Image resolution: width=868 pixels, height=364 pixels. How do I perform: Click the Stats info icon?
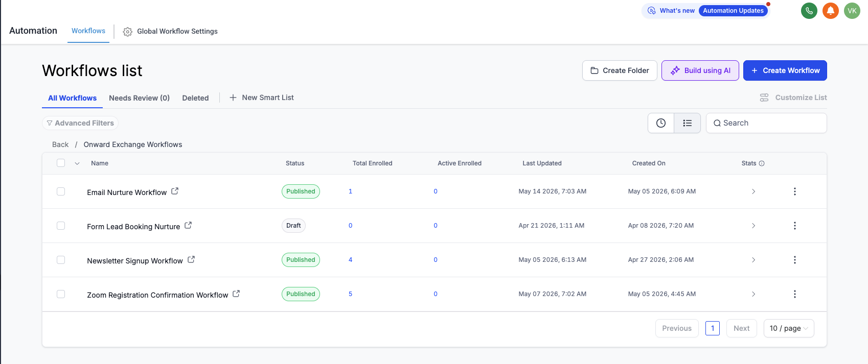coord(762,163)
